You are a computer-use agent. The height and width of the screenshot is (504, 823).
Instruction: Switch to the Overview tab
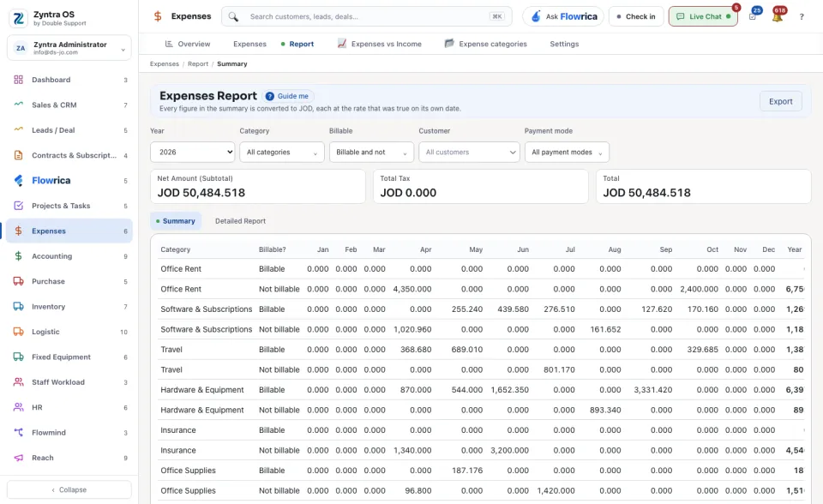click(x=188, y=44)
